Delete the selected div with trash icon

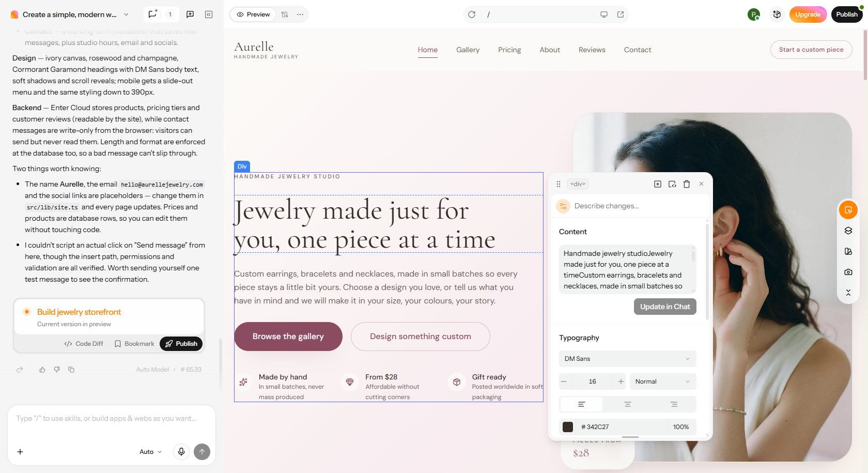[x=687, y=184]
